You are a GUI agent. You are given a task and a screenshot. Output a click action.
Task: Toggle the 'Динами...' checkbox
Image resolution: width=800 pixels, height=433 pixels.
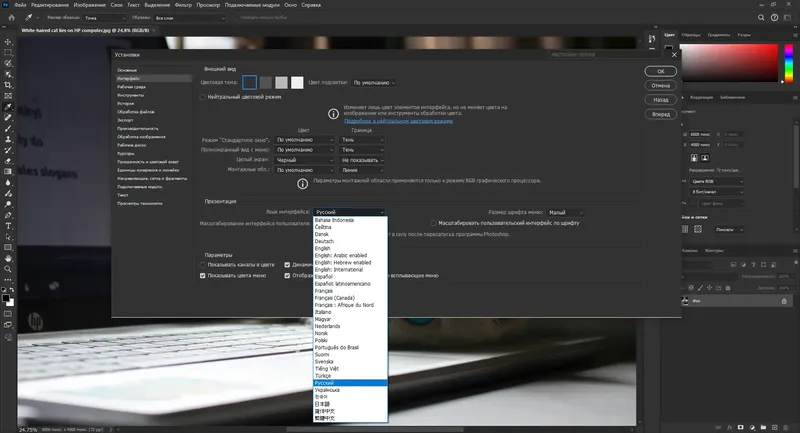pos(287,265)
